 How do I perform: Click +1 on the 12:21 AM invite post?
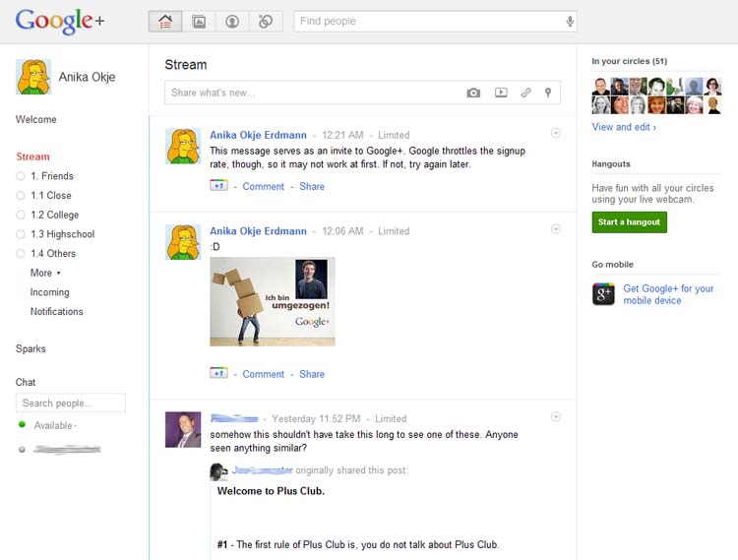coord(218,185)
